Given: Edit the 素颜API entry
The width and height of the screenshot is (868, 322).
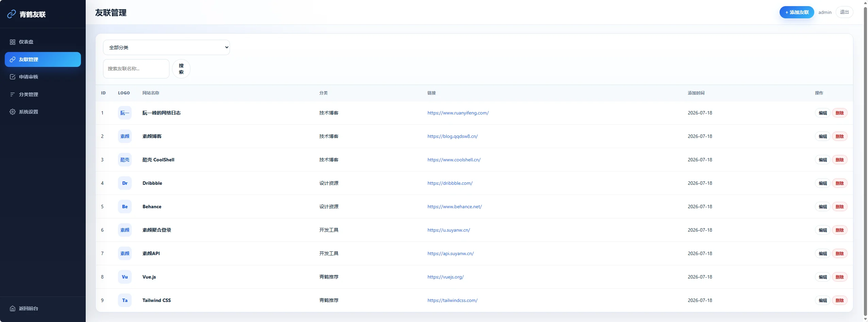Looking at the screenshot, I should point(823,254).
